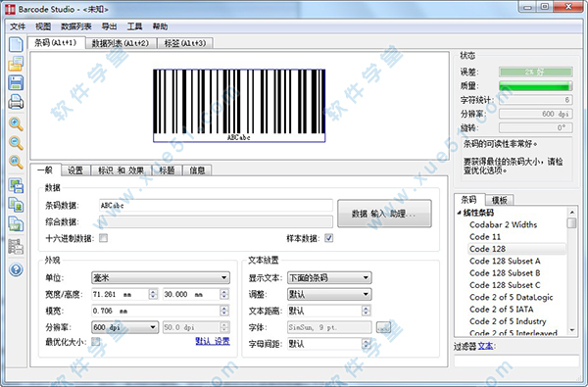Screen dimensions: 588x387
Task: Click the 误差 tolerance indicator bar
Action: 535,72
